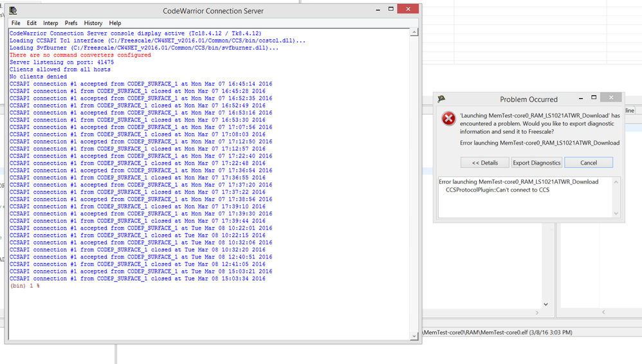The height and width of the screenshot is (364, 642).
Task: Click the connection accepted line at 12:40:51
Action: coord(141,257)
